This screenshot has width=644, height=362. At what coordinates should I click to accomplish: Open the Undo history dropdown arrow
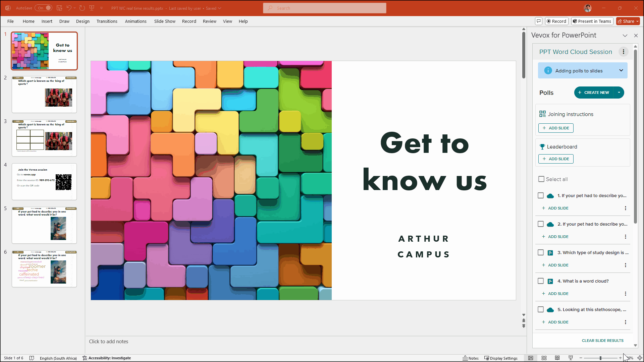click(x=74, y=8)
